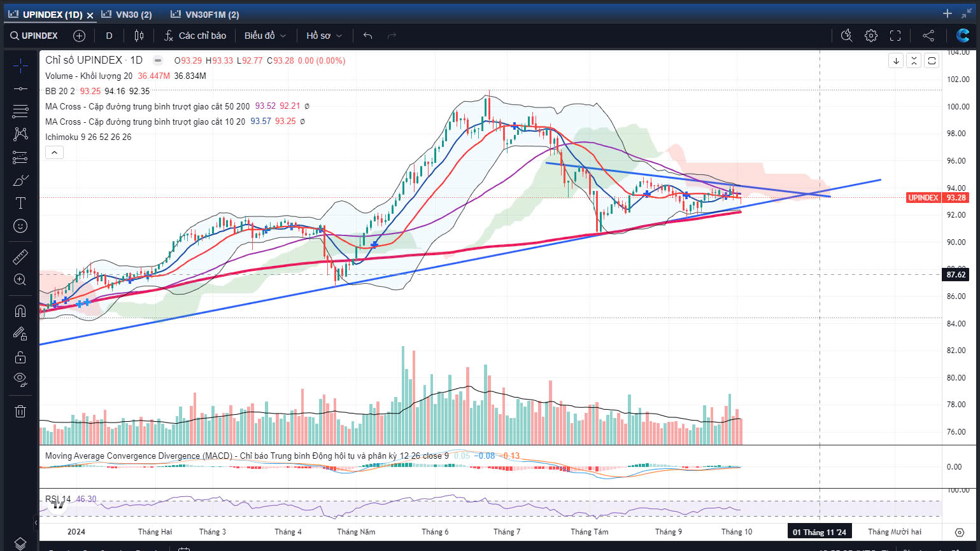Click the undo arrow

pos(367,36)
